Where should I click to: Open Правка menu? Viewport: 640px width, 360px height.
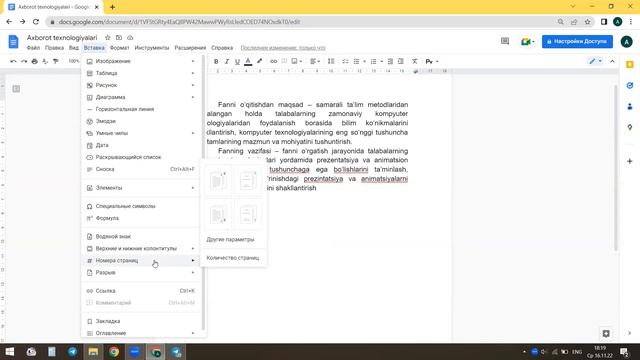pyautogui.click(x=54, y=48)
